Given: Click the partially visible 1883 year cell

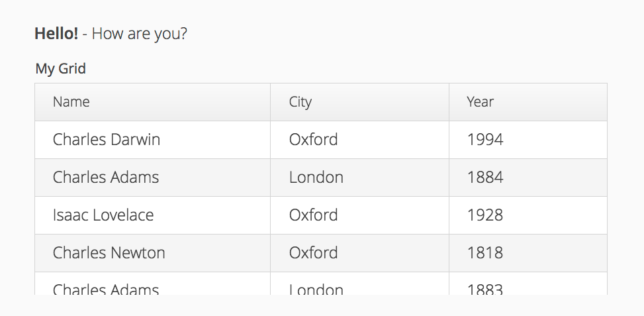Looking at the screenshot, I should point(528,284).
